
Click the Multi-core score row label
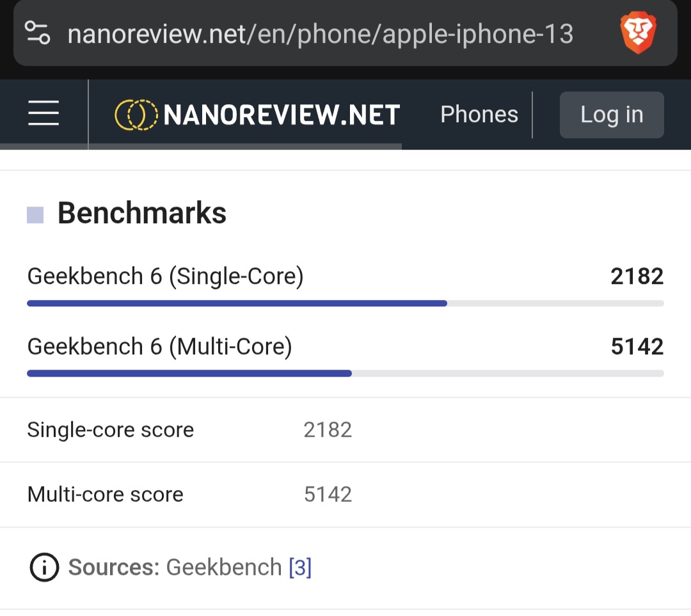(x=105, y=494)
